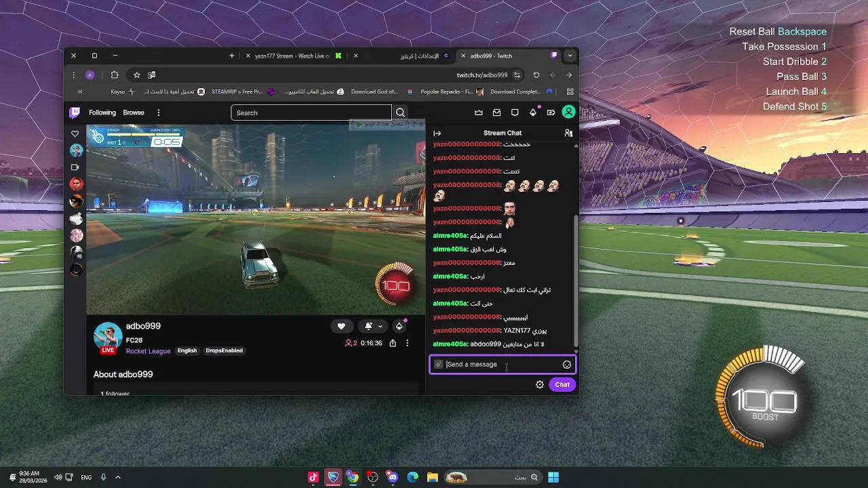868x488 pixels.
Task: Collapse the Stream Chat panel arrow
Action: pyautogui.click(x=437, y=133)
